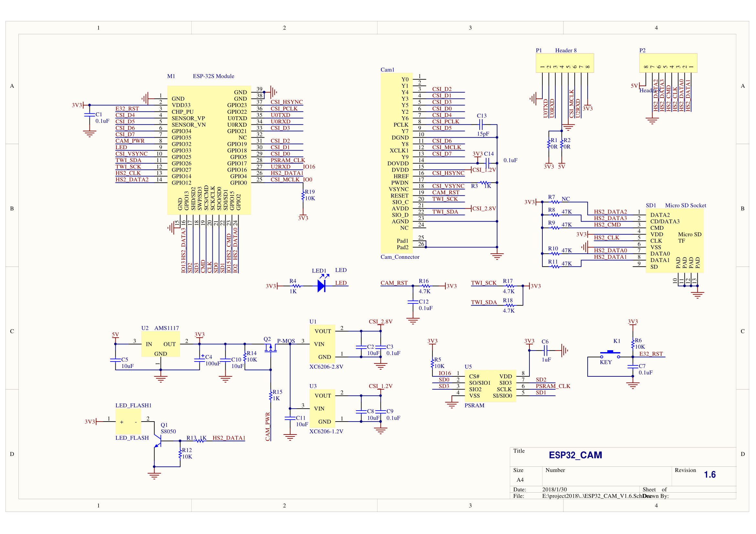The width and height of the screenshot is (756, 534).
Task: Select the XC6206-2.8V regulator U1 block
Action: (x=322, y=344)
